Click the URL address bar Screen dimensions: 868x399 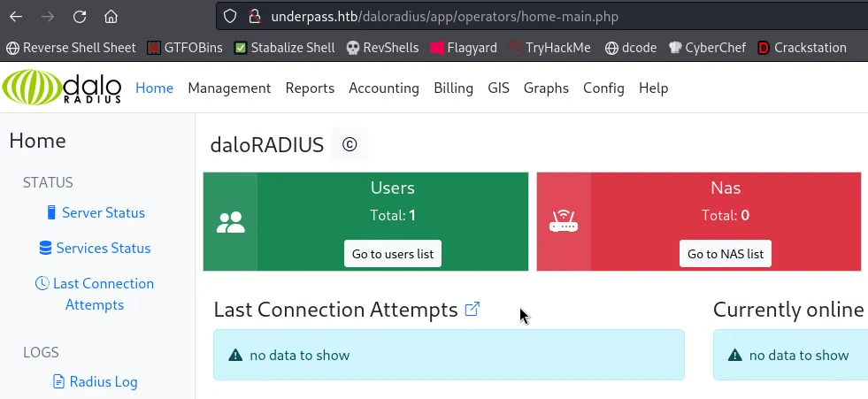click(531, 16)
